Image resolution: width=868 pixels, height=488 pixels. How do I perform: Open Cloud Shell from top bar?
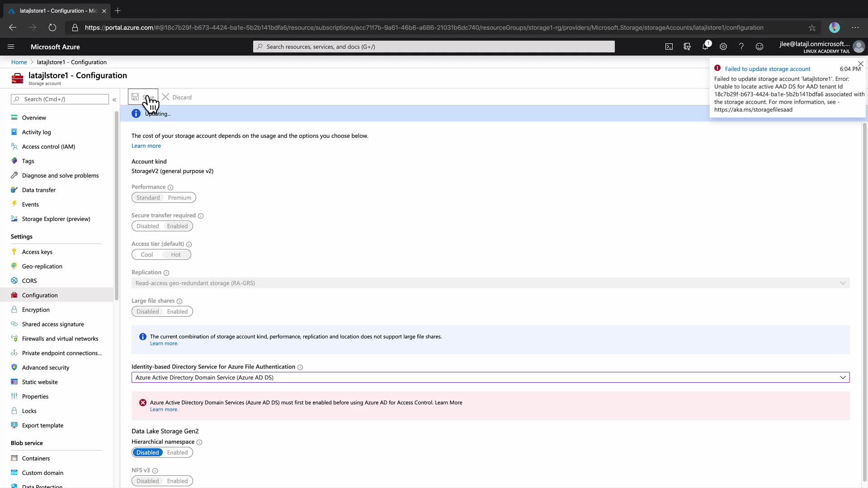click(669, 47)
